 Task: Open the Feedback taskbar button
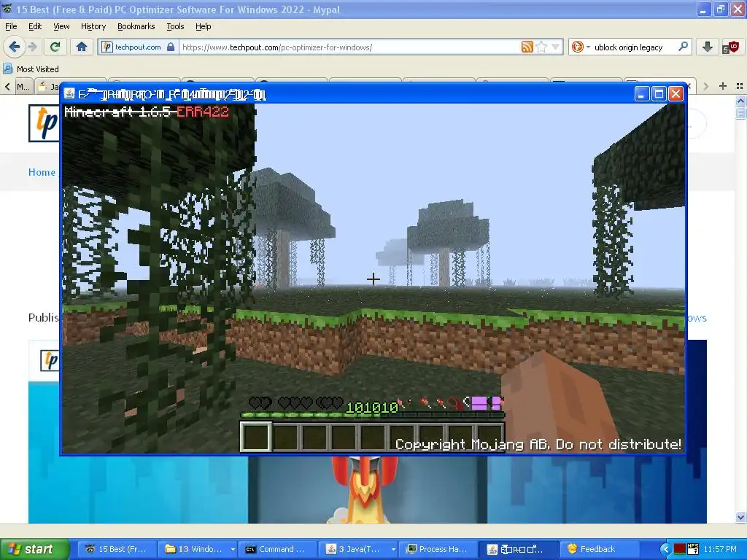[x=598, y=549]
